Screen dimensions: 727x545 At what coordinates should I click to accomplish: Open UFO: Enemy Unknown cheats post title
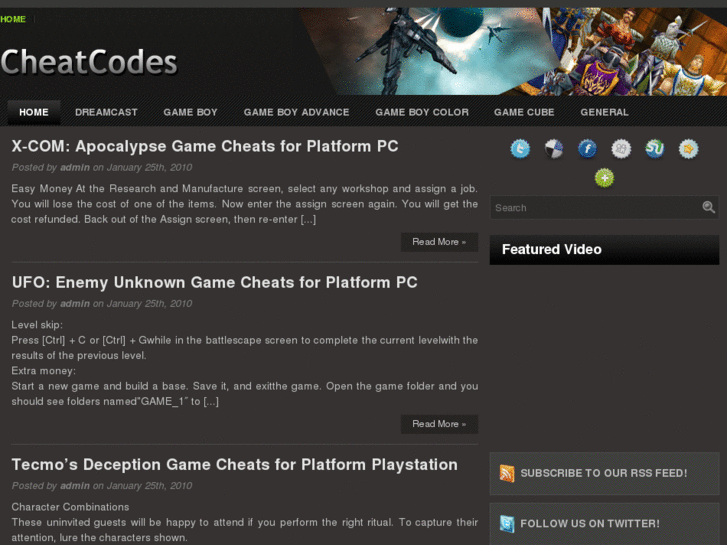tap(215, 282)
